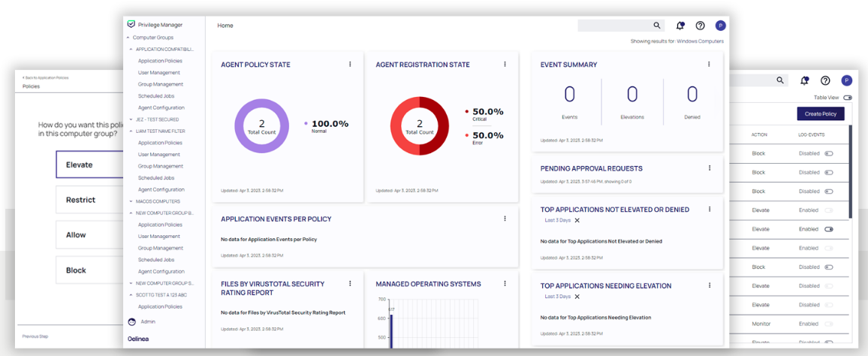Choose the Allow policy option

89,235
